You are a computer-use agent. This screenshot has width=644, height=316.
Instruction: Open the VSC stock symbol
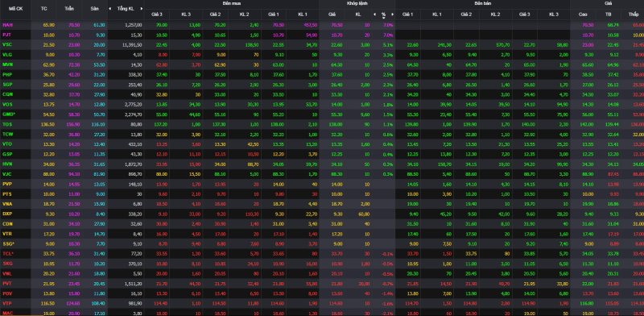click(7, 44)
